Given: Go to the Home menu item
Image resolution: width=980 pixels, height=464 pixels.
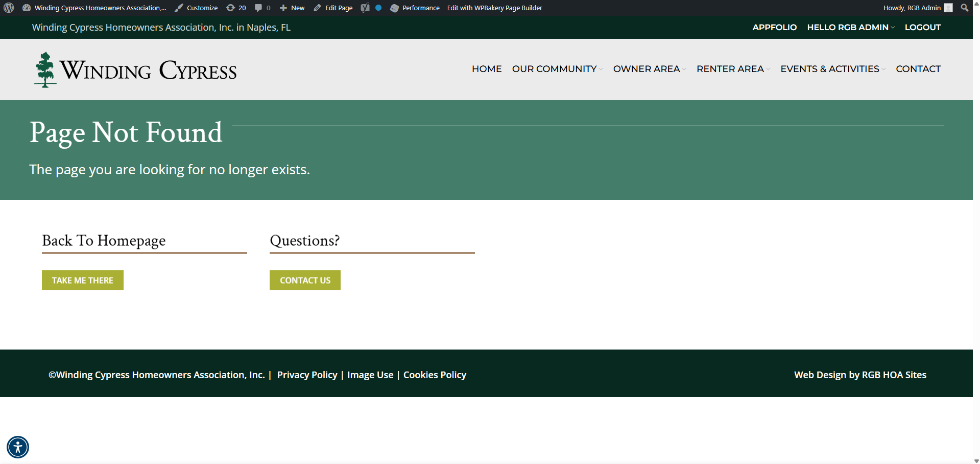Looking at the screenshot, I should tap(487, 69).
